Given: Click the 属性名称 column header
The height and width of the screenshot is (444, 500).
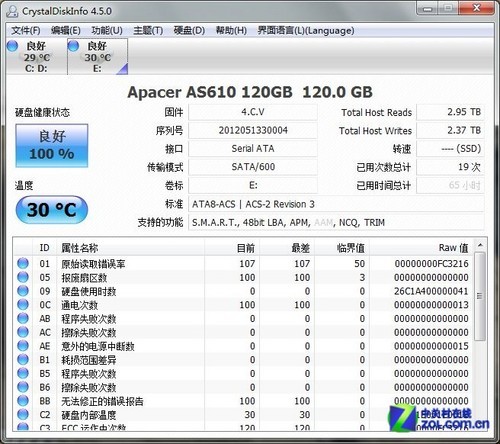Looking at the screenshot, I should pyautogui.click(x=130, y=248).
